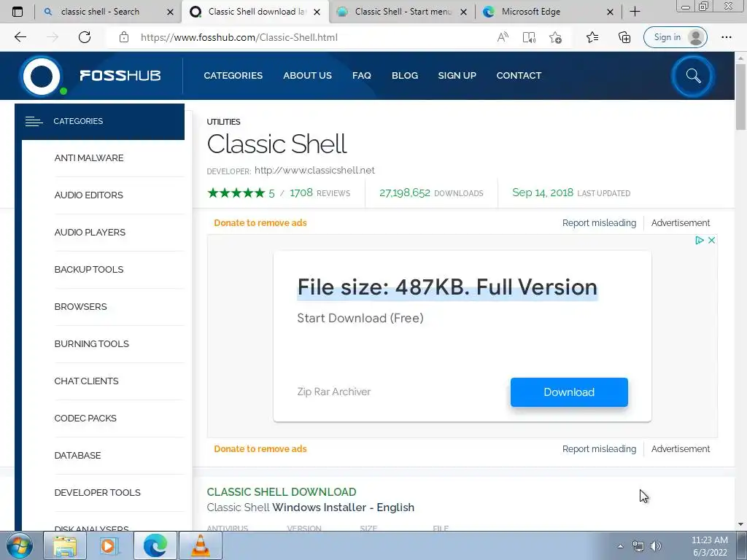The height and width of the screenshot is (560, 747).
Task: Enter Immersive Reader mode
Action: 529,37
